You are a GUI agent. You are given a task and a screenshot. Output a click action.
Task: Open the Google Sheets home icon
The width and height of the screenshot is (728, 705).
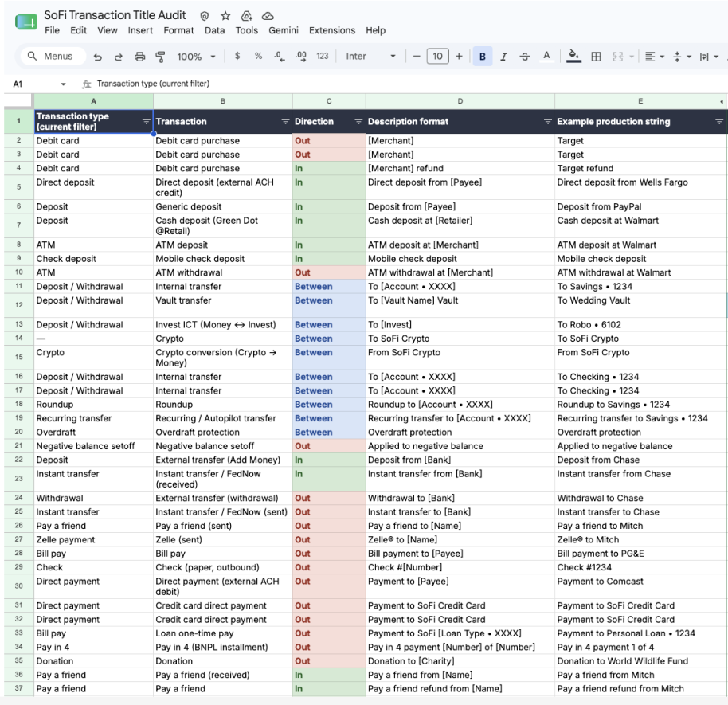[x=25, y=22]
